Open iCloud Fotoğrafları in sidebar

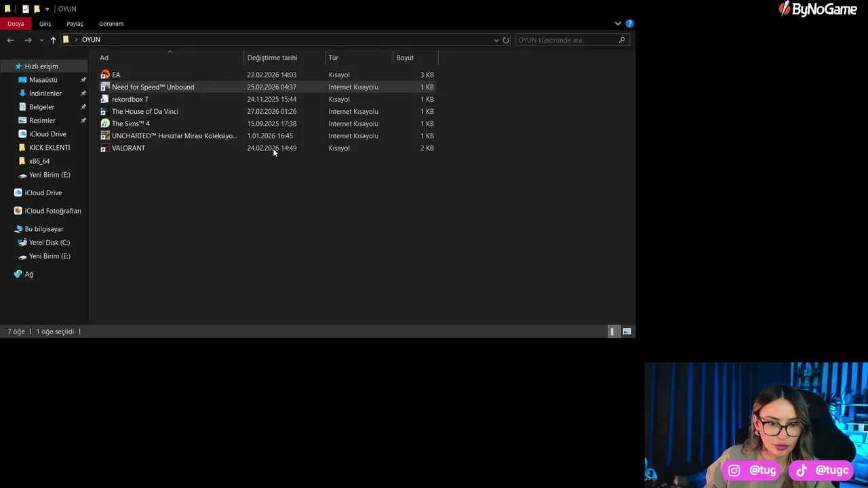(53, 211)
